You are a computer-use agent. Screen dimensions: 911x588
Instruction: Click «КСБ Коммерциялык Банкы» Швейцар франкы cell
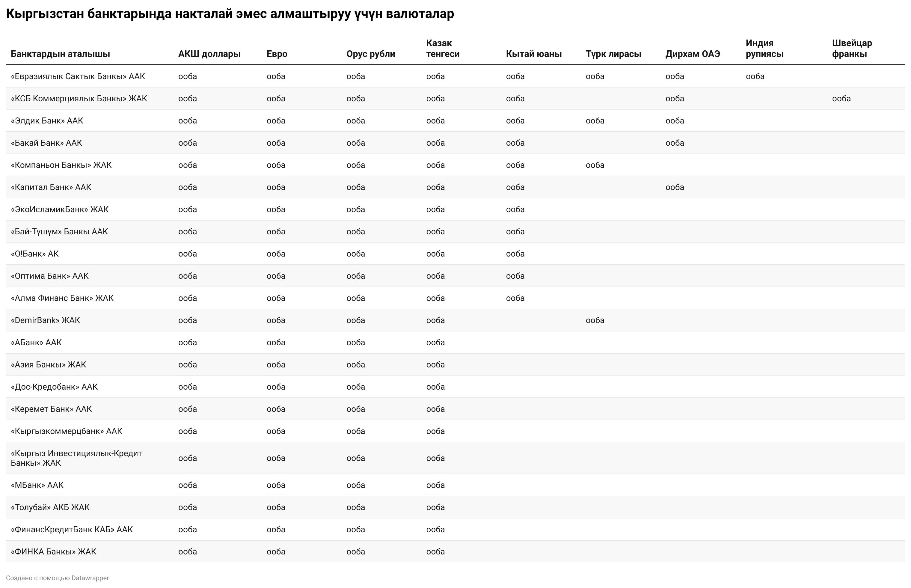[841, 99]
